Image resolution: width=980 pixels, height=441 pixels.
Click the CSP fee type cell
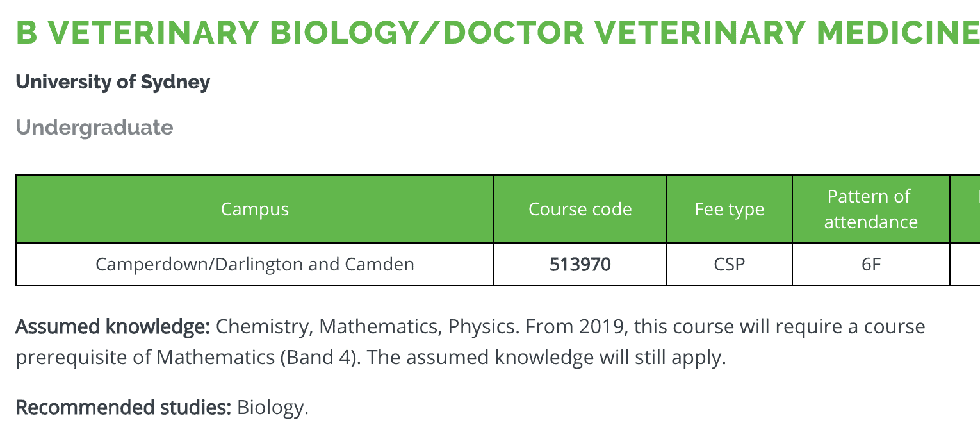click(730, 264)
